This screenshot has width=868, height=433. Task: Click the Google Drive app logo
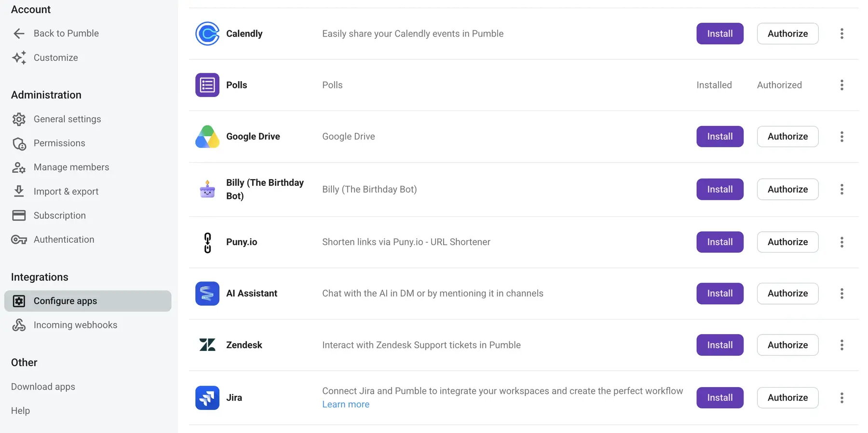pos(207,137)
